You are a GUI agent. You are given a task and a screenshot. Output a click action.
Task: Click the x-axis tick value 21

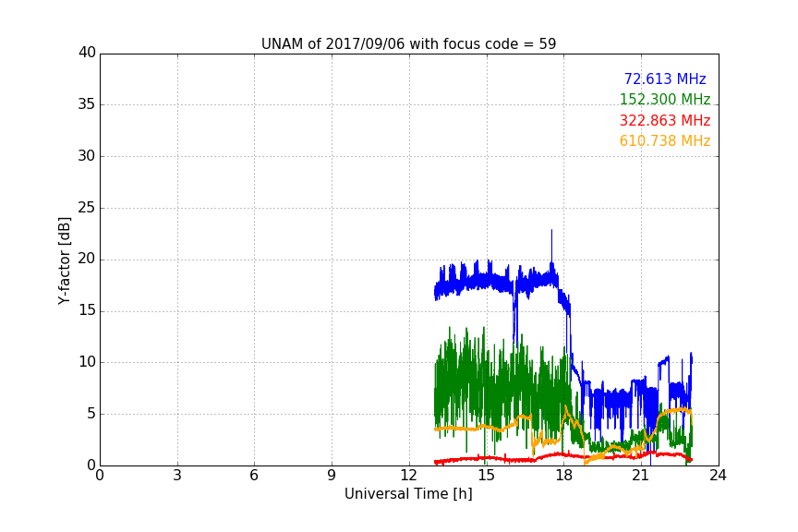641,476
